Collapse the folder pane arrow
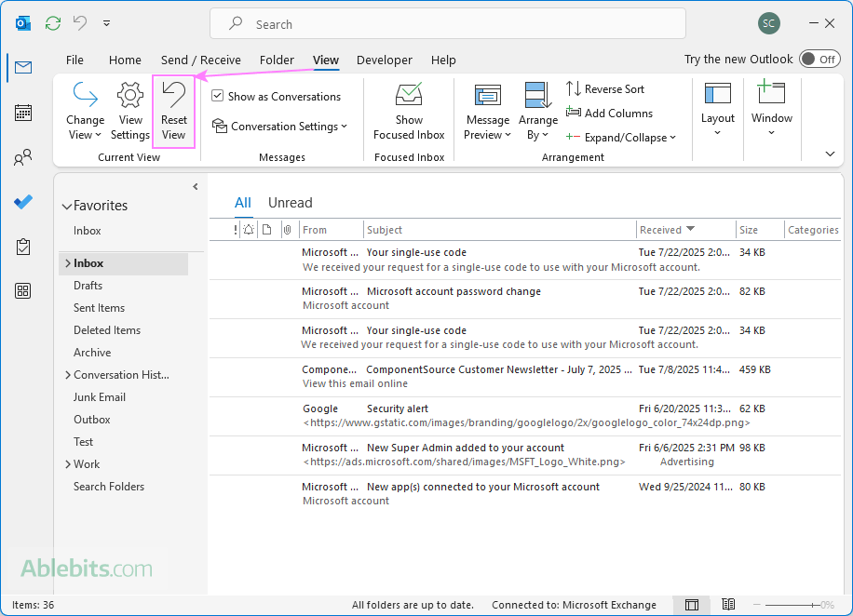853x616 pixels. pyautogui.click(x=196, y=187)
